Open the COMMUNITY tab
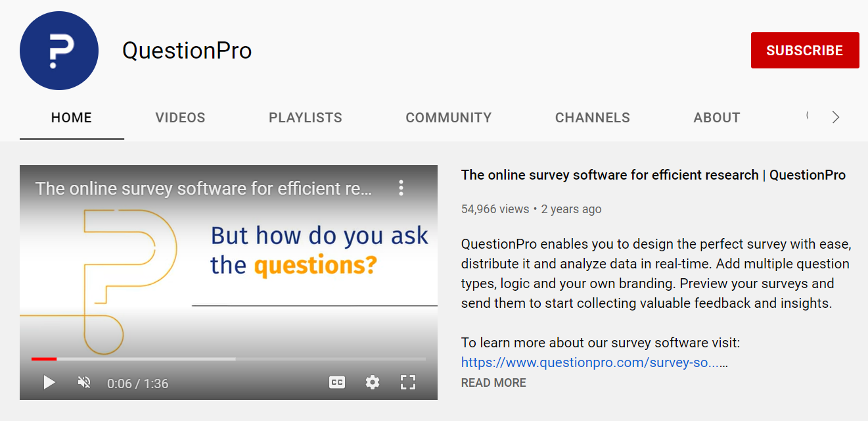 449,118
